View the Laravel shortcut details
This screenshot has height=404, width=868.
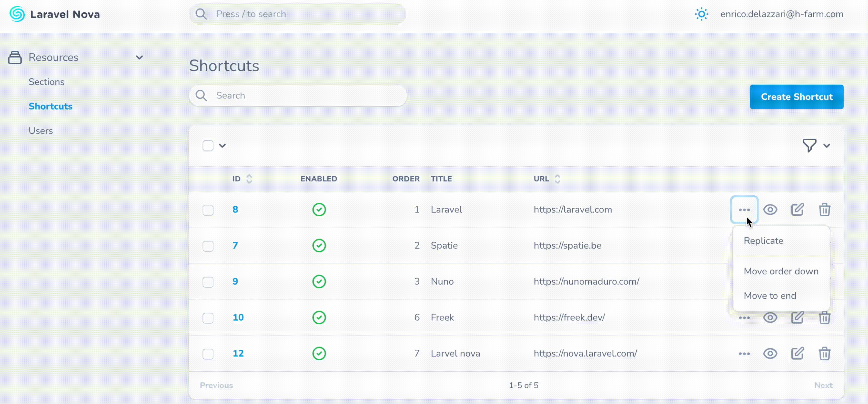click(x=770, y=210)
